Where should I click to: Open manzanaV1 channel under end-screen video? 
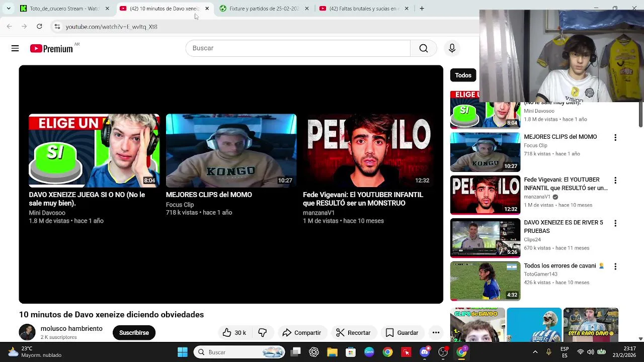(x=318, y=213)
